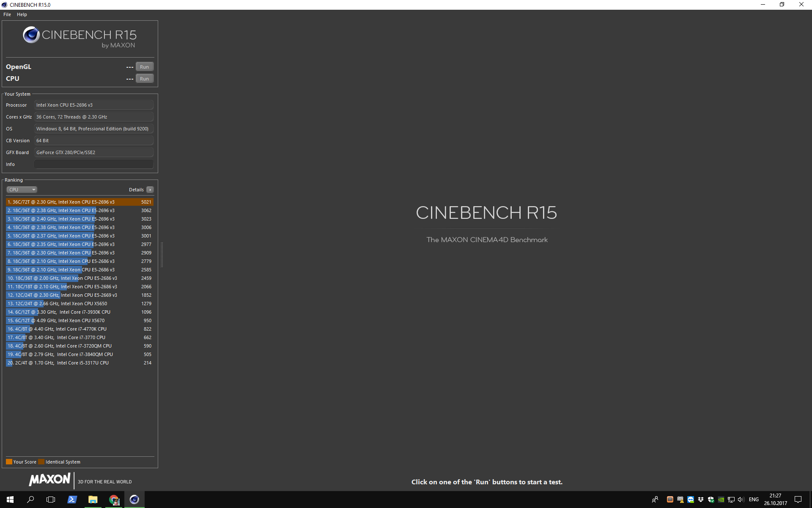Screen dimensions: 812x508
Task: Select ranking row 6 scoring 2977
Action: click(x=80, y=244)
